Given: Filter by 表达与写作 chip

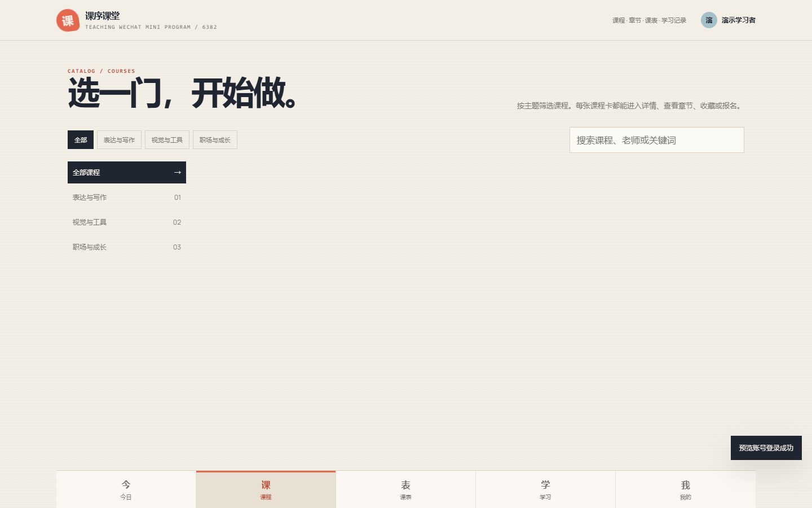Looking at the screenshot, I should 119,140.
